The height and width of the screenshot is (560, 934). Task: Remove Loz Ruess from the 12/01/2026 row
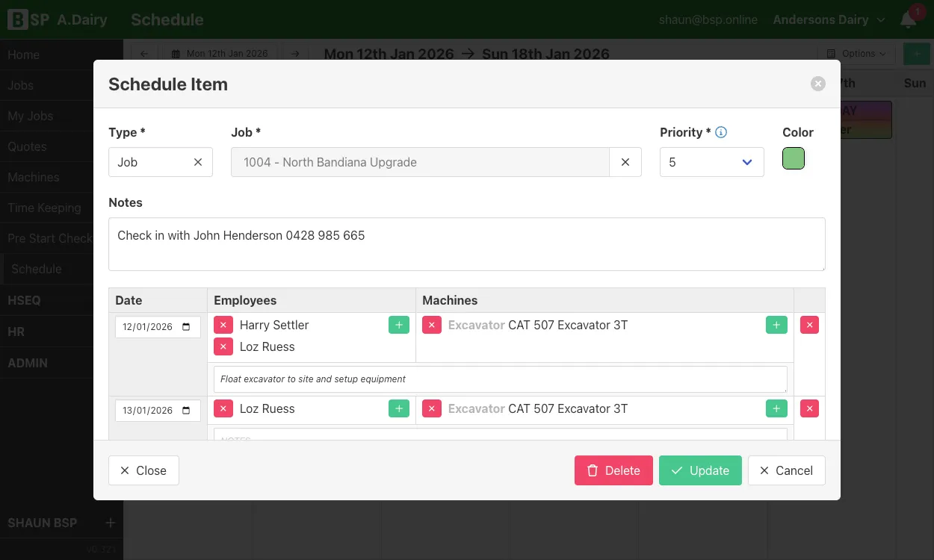(x=223, y=346)
